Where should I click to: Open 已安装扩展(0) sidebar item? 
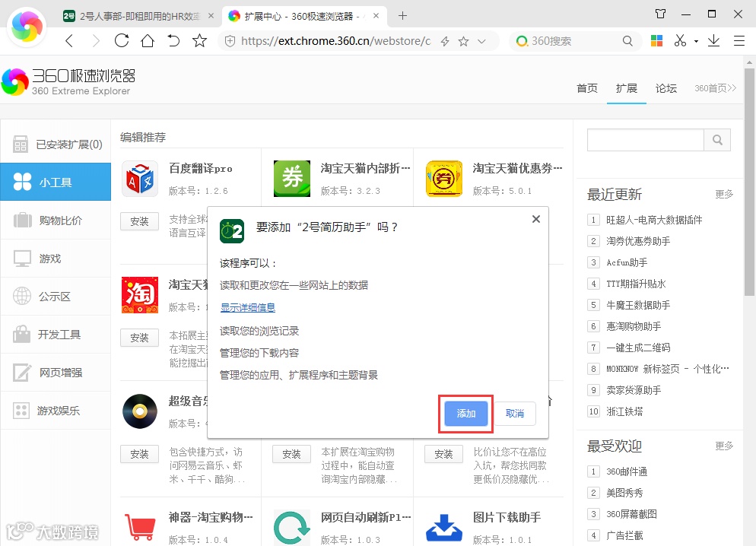56,144
